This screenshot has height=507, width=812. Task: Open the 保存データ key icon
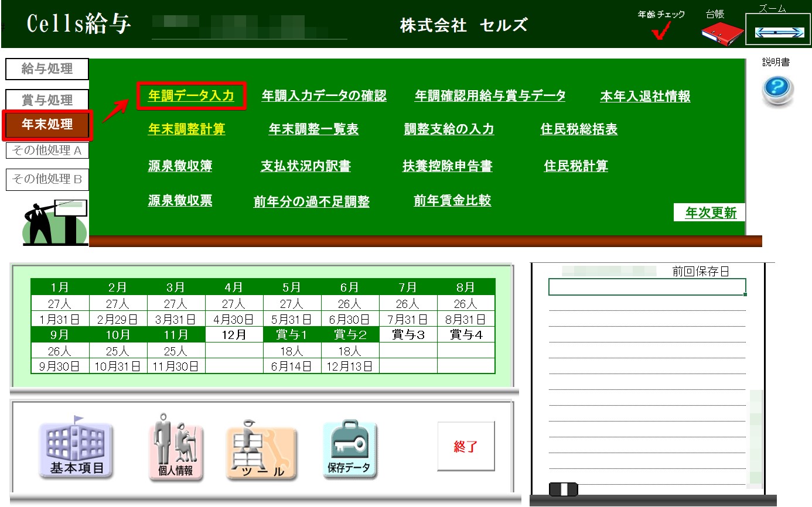[349, 450]
